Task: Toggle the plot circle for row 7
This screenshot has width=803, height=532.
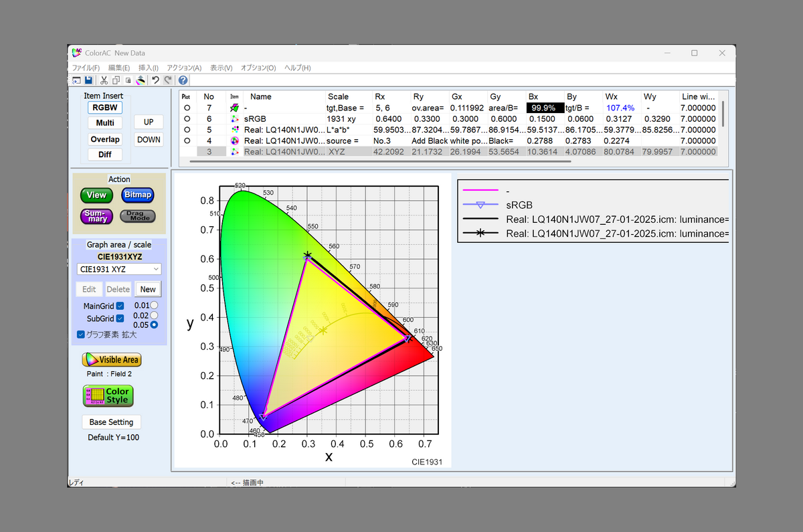Action: [187, 108]
